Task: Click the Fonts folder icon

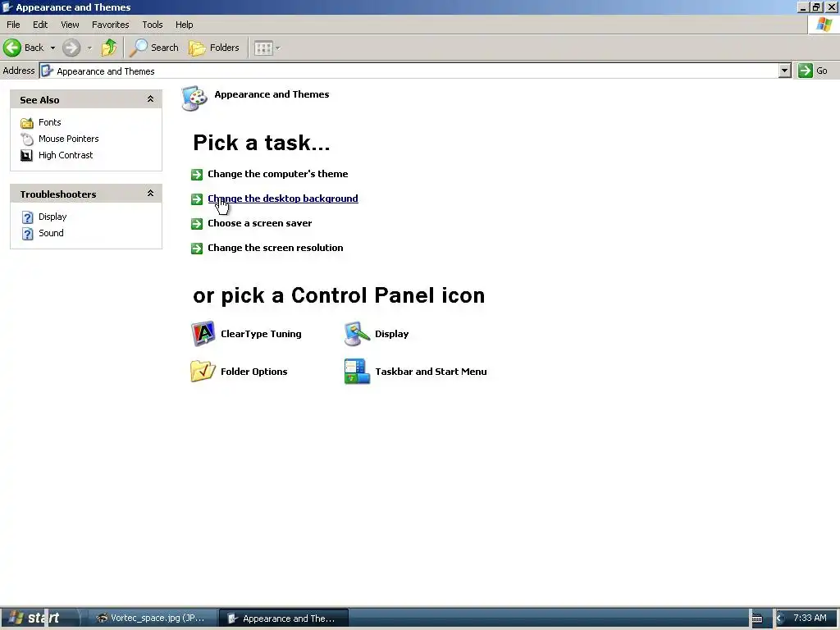Action: pyautogui.click(x=27, y=123)
